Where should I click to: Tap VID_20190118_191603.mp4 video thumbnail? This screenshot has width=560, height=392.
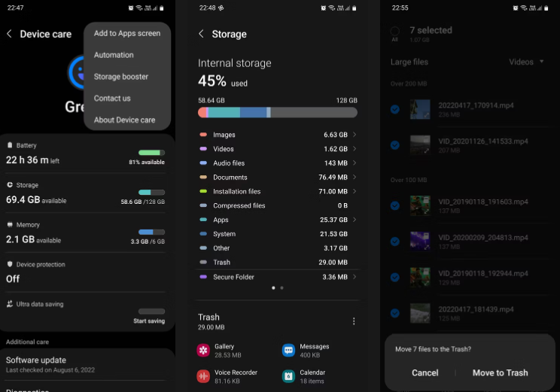pos(420,205)
